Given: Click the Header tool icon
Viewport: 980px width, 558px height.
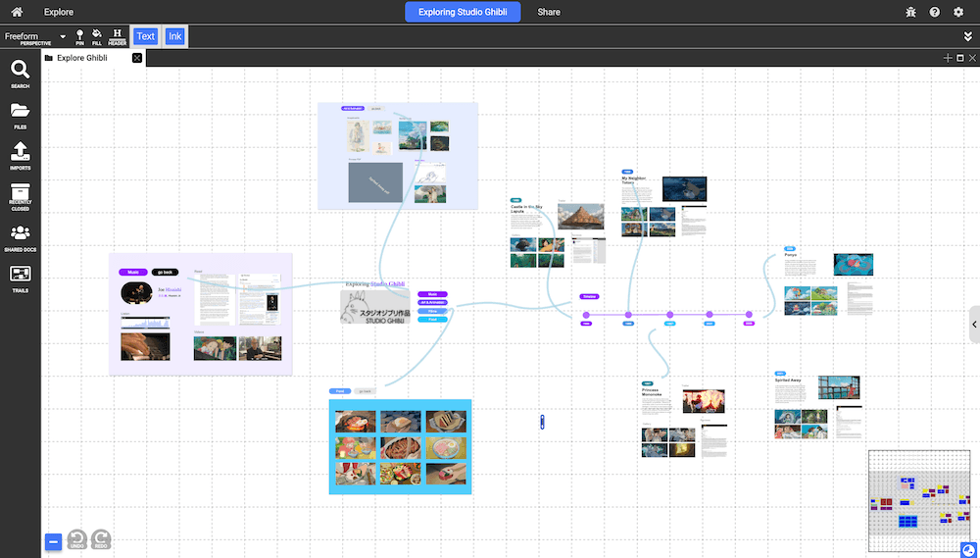Looking at the screenshot, I should pos(117,37).
